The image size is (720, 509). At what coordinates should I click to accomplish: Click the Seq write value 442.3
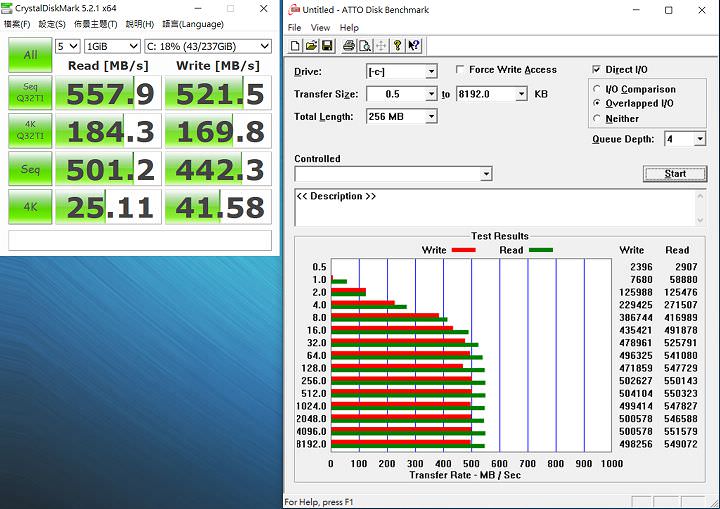[219, 169]
